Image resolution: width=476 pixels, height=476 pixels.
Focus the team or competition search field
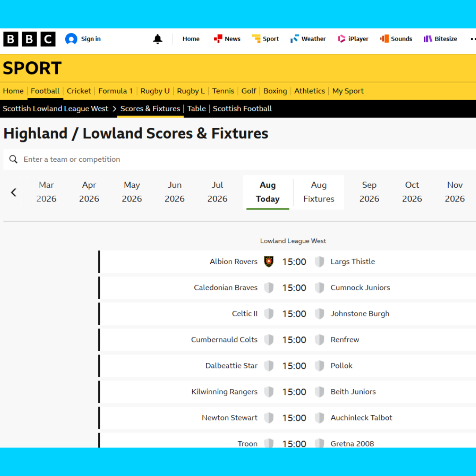tap(240, 159)
